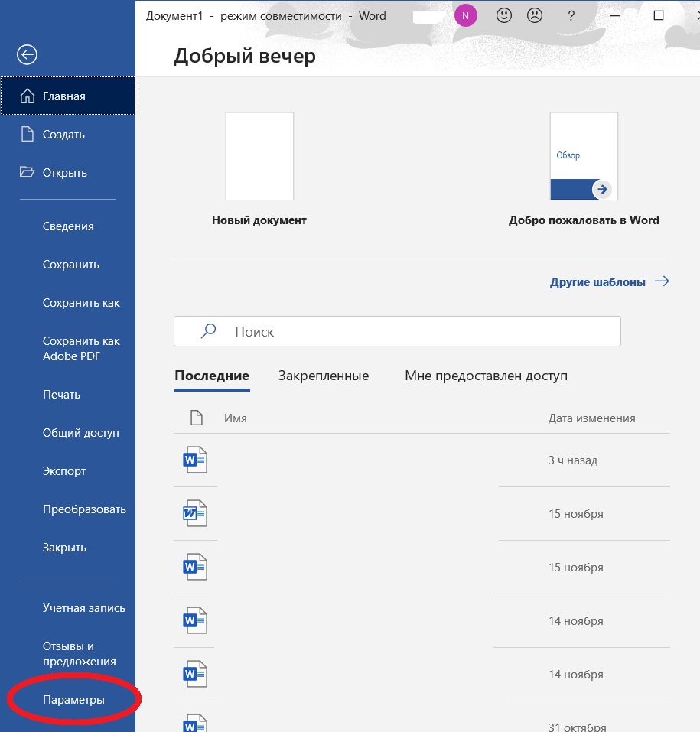The height and width of the screenshot is (732, 700).
Task: Open help with the question mark icon
Action: point(571,16)
